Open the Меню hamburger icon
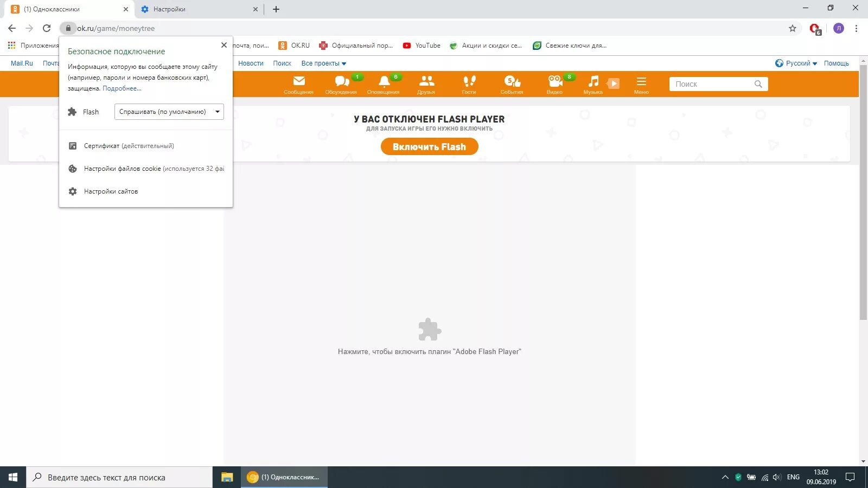The image size is (868, 488). pos(641,84)
